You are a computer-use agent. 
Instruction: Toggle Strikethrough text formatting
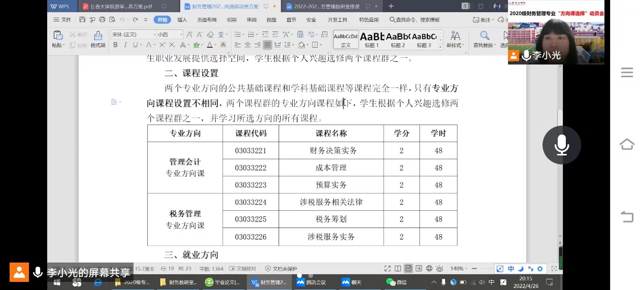pyautogui.click(x=149, y=45)
